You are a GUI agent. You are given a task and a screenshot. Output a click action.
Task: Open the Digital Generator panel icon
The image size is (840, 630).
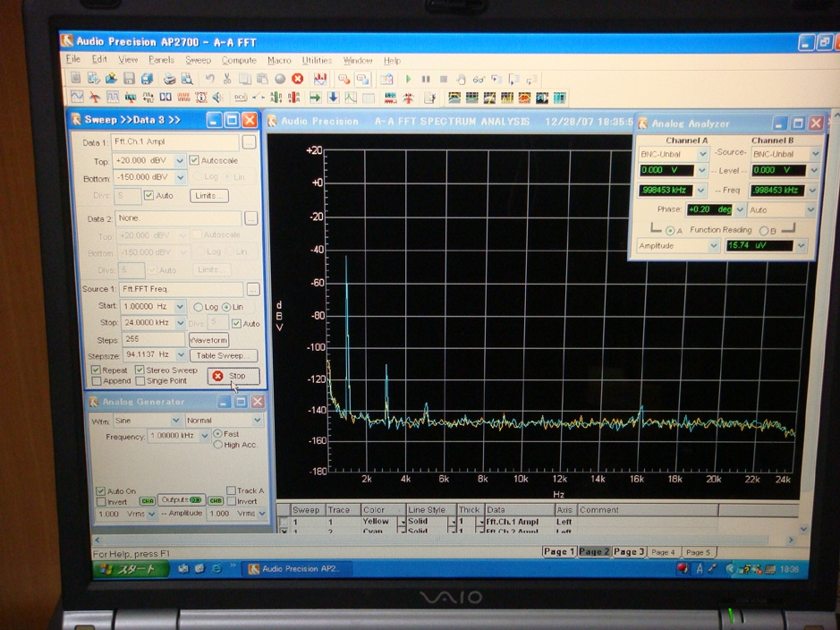113,97
